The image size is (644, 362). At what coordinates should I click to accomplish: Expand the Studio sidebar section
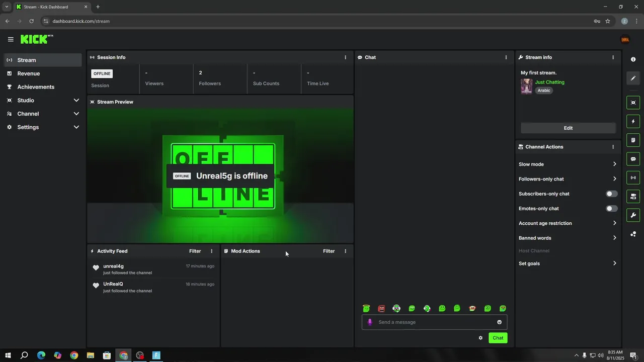(x=43, y=100)
